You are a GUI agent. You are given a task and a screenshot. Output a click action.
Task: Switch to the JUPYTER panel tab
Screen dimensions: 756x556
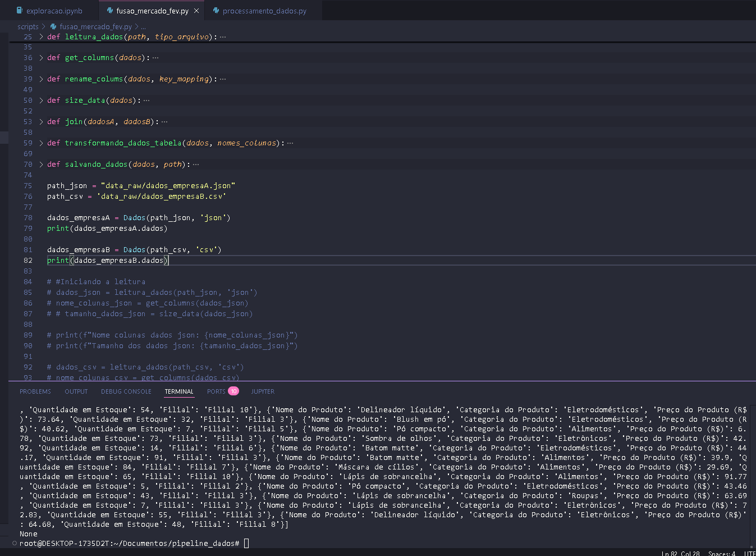[x=263, y=391]
